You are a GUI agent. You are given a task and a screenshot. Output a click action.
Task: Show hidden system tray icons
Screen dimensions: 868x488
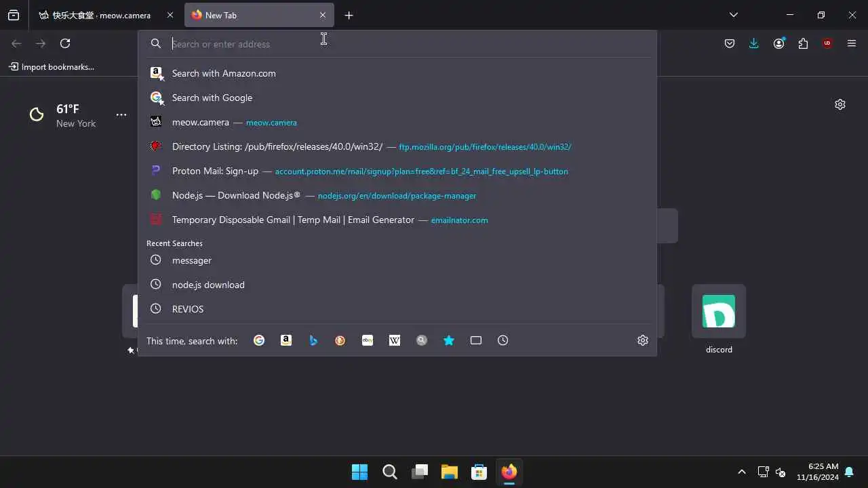coord(742,472)
